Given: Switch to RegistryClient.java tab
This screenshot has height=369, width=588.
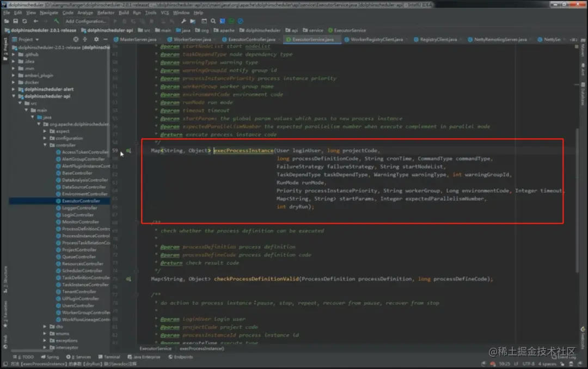Looking at the screenshot, I should point(436,39).
